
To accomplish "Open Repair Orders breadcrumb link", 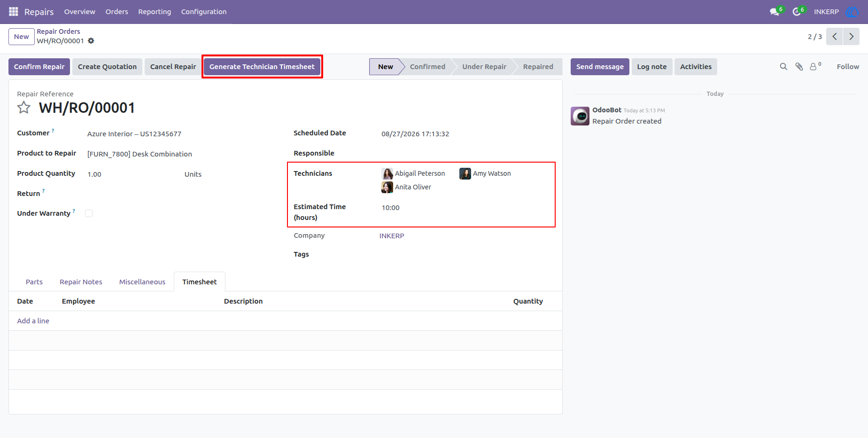I will click(x=59, y=31).
